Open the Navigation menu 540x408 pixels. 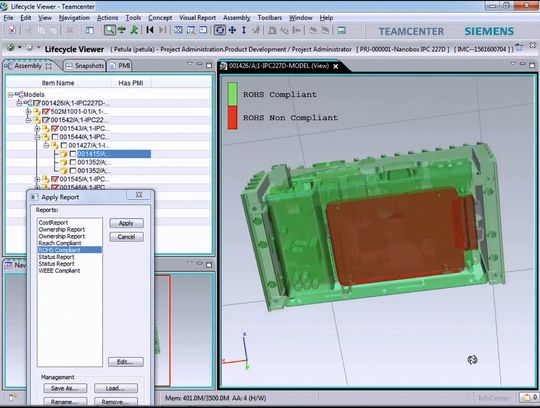coord(74,18)
